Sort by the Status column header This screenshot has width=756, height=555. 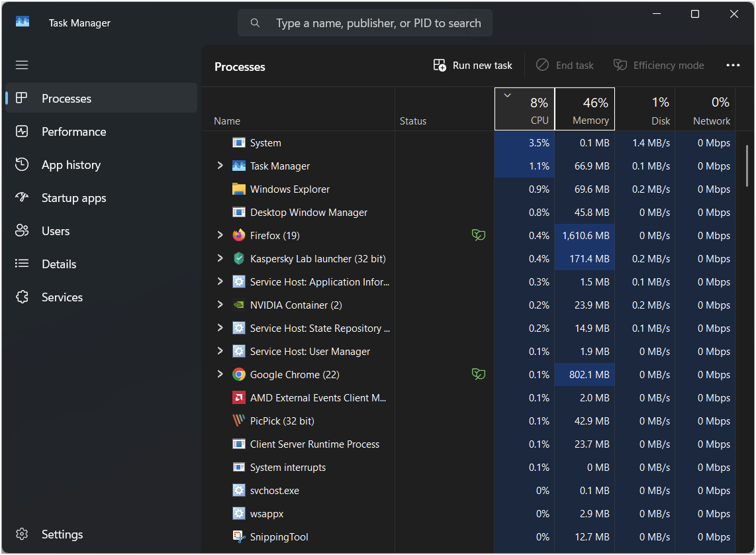[445, 109]
